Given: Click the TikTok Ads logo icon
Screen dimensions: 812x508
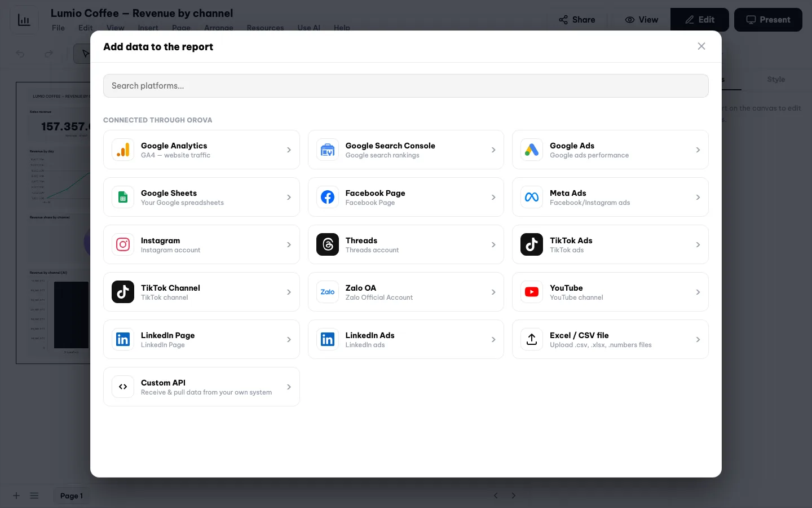Looking at the screenshot, I should 532,244.
